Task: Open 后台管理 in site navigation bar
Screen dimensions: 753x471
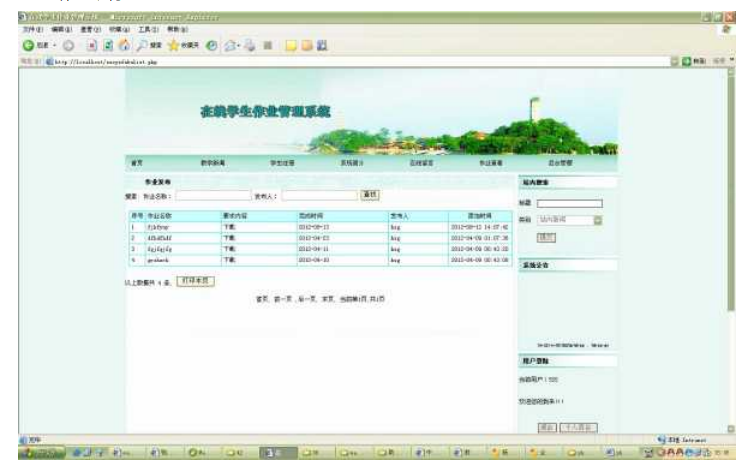Action: (x=560, y=163)
